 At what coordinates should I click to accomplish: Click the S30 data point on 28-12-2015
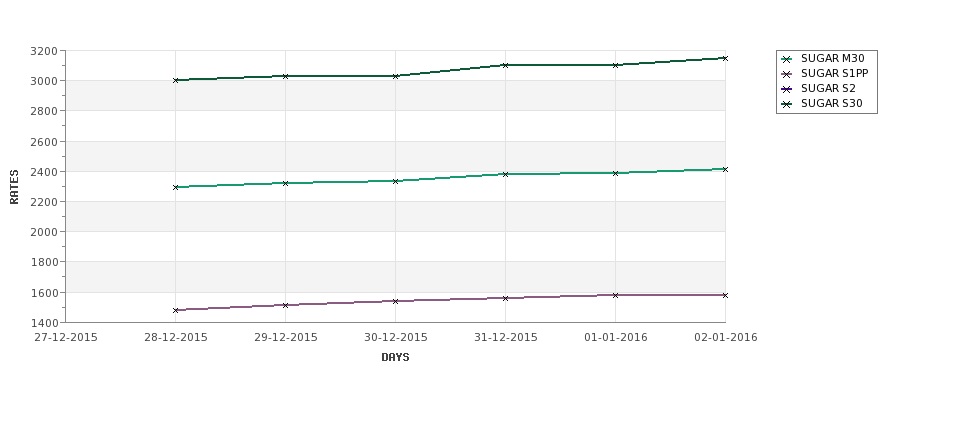point(175,80)
